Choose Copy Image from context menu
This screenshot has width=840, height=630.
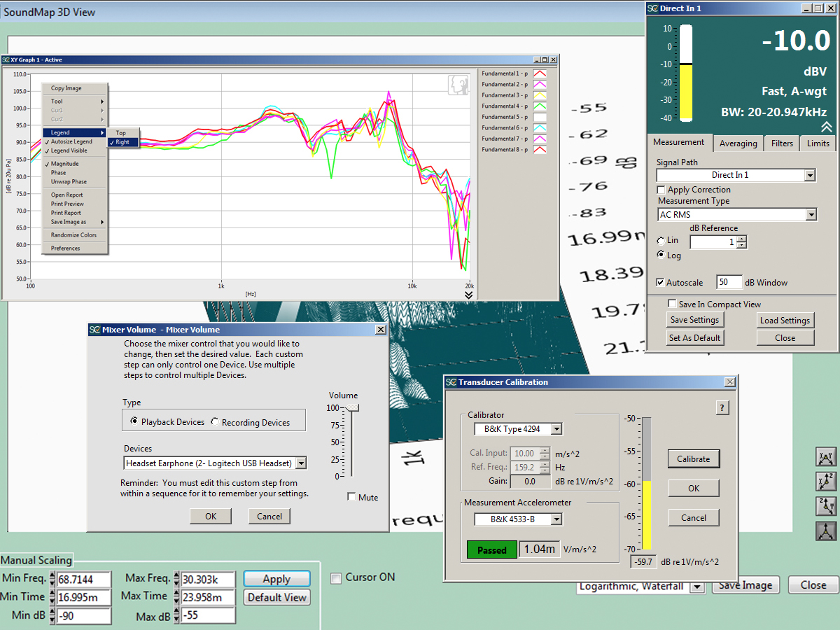(x=76, y=88)
